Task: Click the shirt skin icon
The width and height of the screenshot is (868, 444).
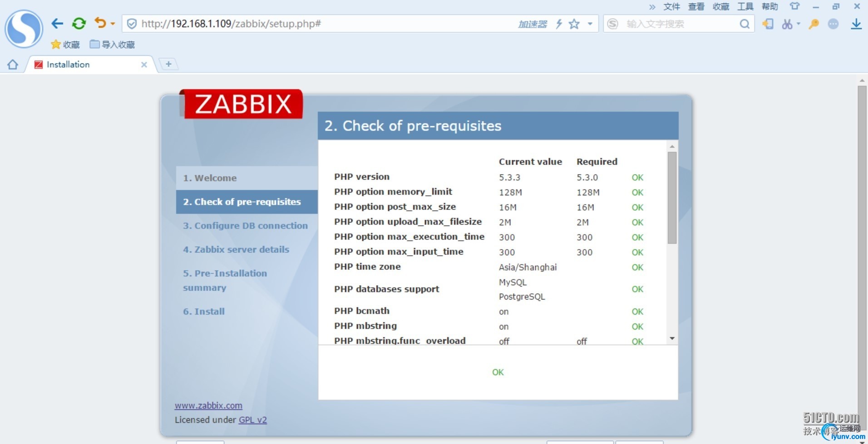Action: click(794, 6)
